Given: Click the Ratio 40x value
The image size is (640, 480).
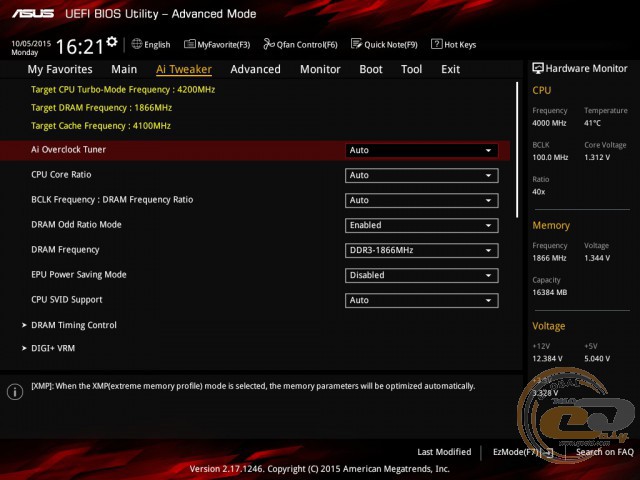Looking at the screenshot, I should [538, 191].
